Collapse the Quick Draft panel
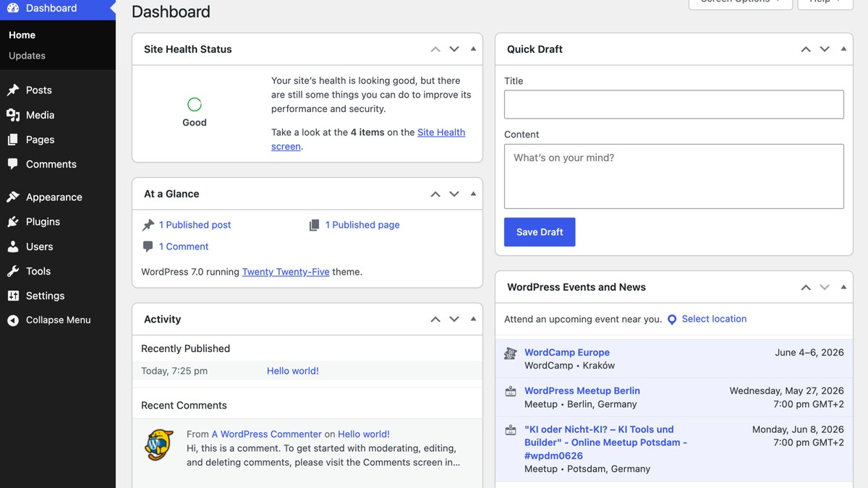This screenshot has width=868, height=488. 843,49
